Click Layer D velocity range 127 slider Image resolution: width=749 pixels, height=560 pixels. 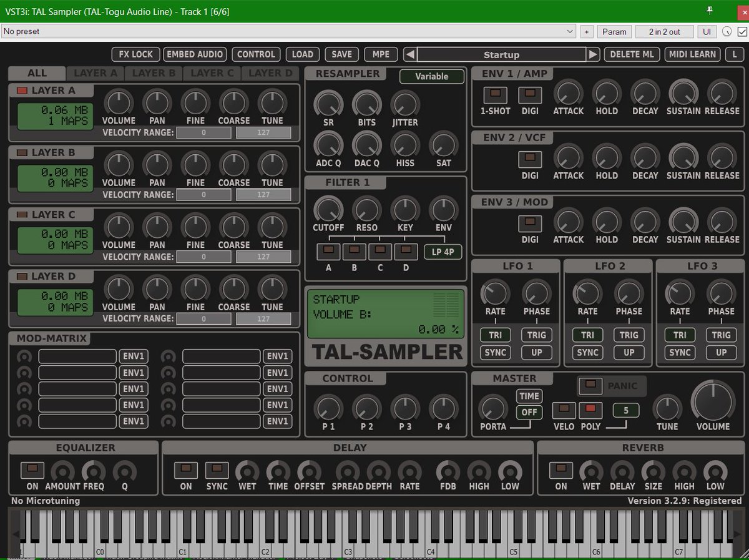pyautogui.click(x=263, y=319)
